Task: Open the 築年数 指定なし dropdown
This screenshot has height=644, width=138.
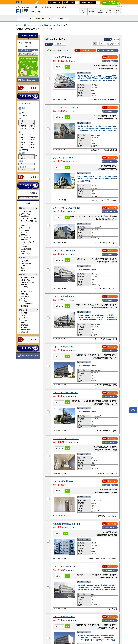Action: click(27, 164)
